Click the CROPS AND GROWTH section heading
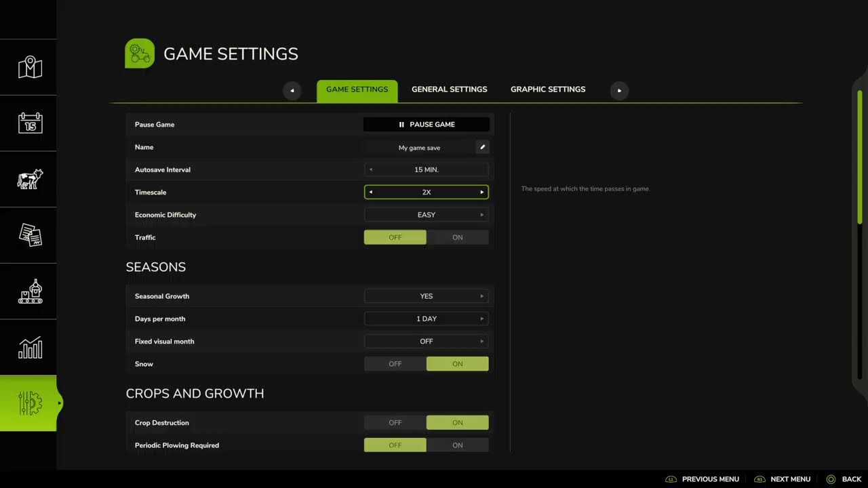This screenshot has height=488, width=868. click(195, 394)
